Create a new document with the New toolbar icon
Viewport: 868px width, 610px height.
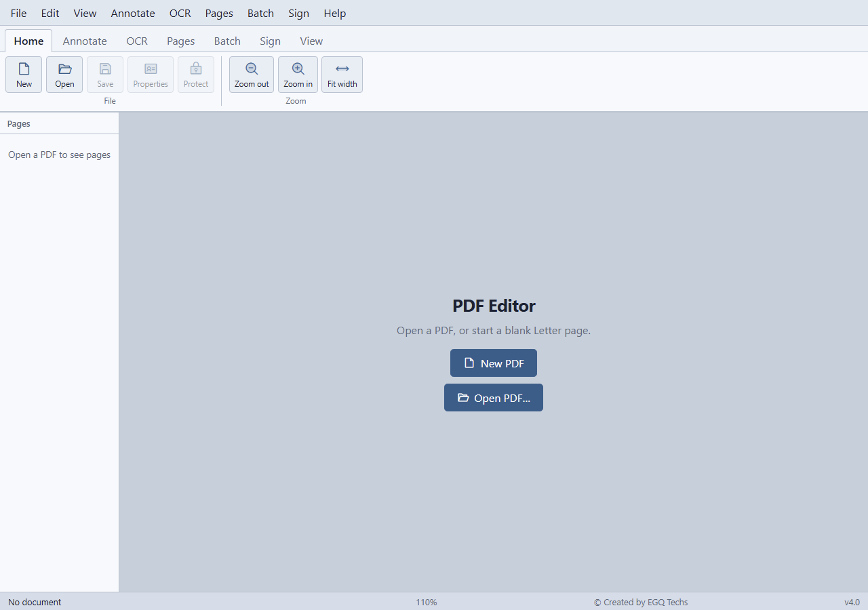[x=24, y=75]
